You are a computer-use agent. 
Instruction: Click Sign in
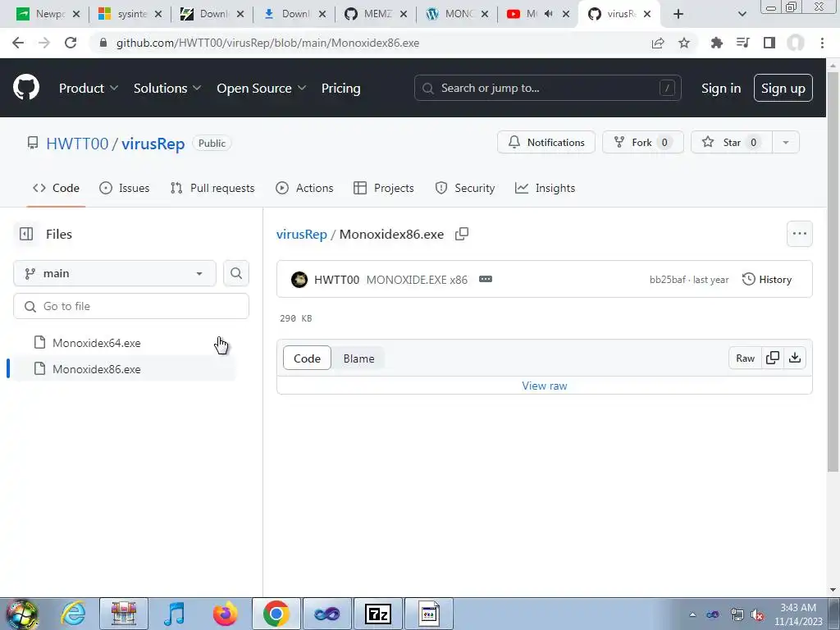click(721, 88)
